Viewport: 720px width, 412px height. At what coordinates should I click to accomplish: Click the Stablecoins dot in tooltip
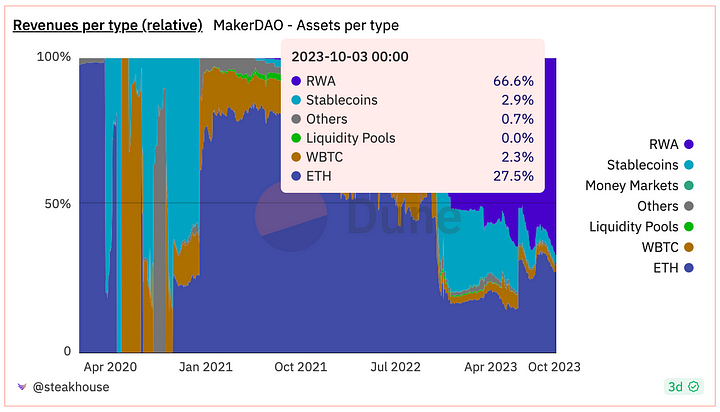coord(296,100)
